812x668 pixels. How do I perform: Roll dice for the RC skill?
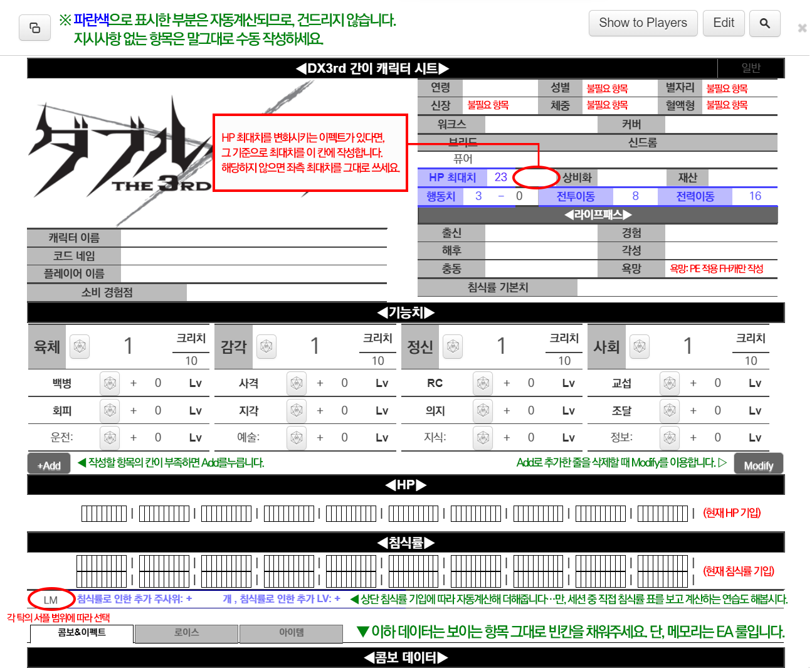pyautogui.click(x=483, y=383)
